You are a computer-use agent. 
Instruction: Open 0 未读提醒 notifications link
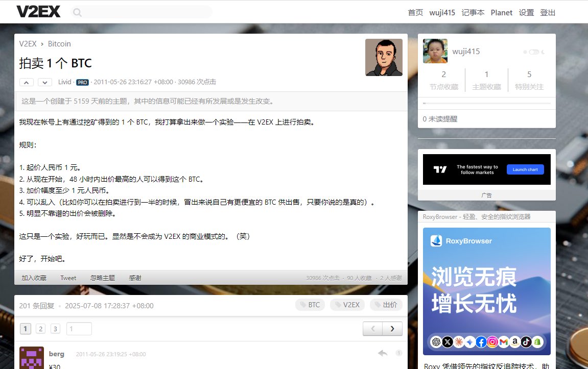440,119
